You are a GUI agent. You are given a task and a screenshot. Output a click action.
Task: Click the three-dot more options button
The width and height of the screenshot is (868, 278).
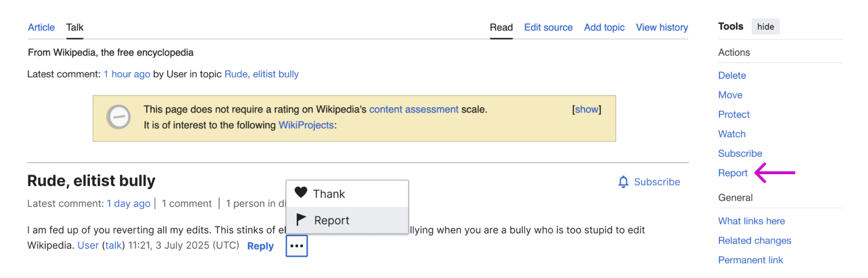(297, 246)
